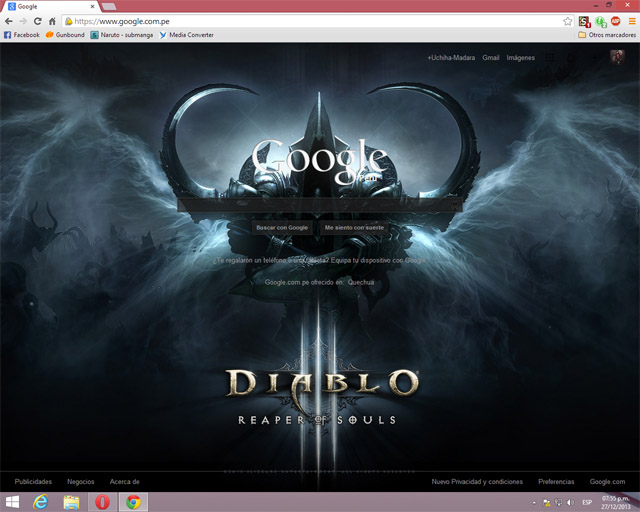The height and width of the screenshot is (512, 640).
Task: Switch language to Quechua
Action: point(361,283)
